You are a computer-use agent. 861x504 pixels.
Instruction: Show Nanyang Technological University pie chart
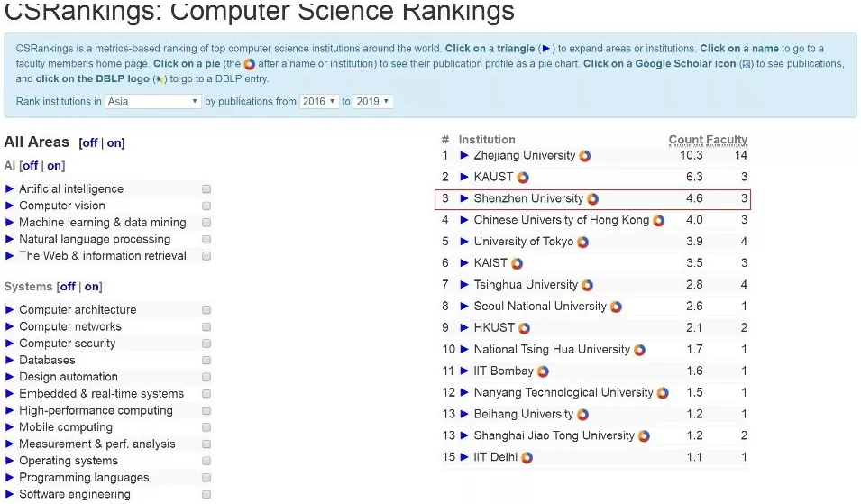(x=663, y=393)
